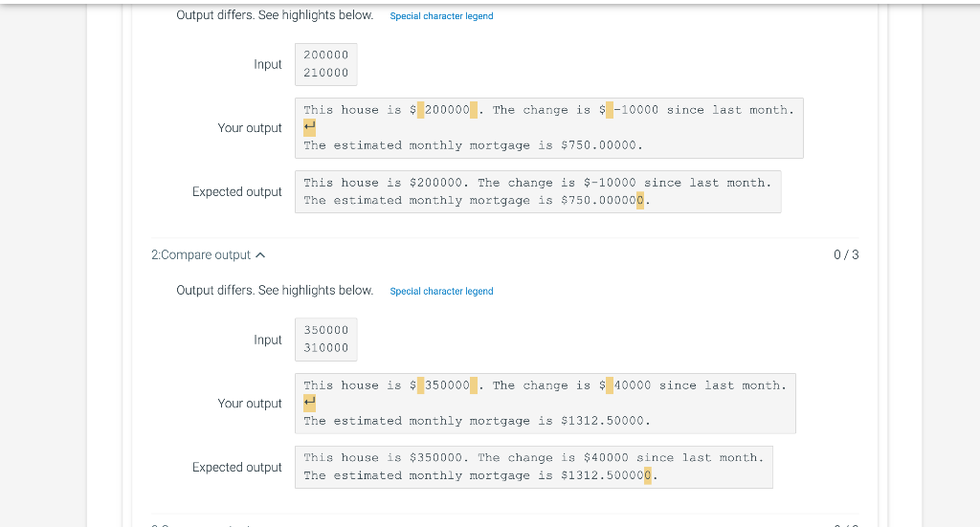Click 'Your output' label of second test
Image resolution: width=980 pixels, height=527 pixels.
250,404
